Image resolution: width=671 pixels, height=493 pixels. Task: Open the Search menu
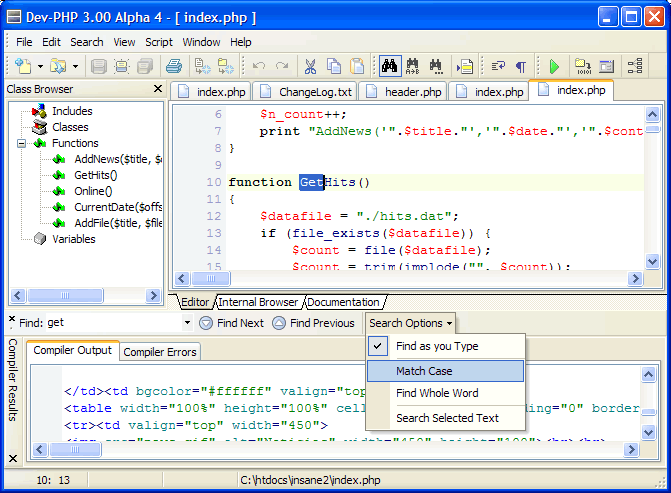coord(87,42)
